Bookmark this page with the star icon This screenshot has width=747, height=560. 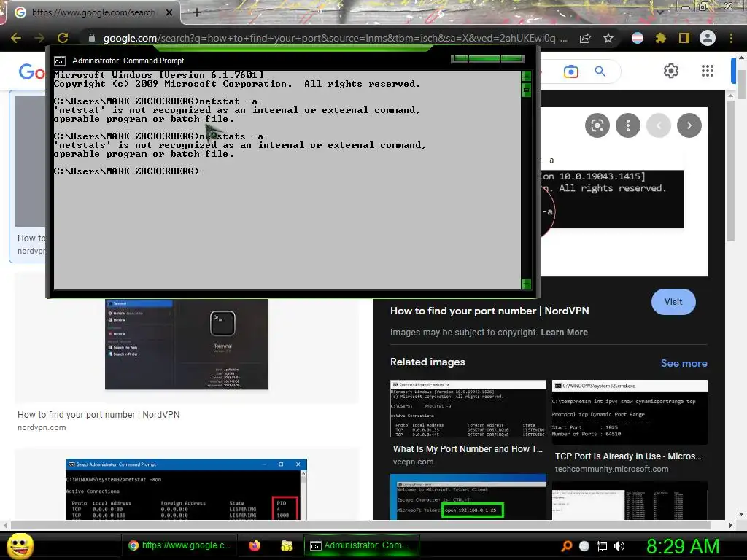(x=608, y=38)
